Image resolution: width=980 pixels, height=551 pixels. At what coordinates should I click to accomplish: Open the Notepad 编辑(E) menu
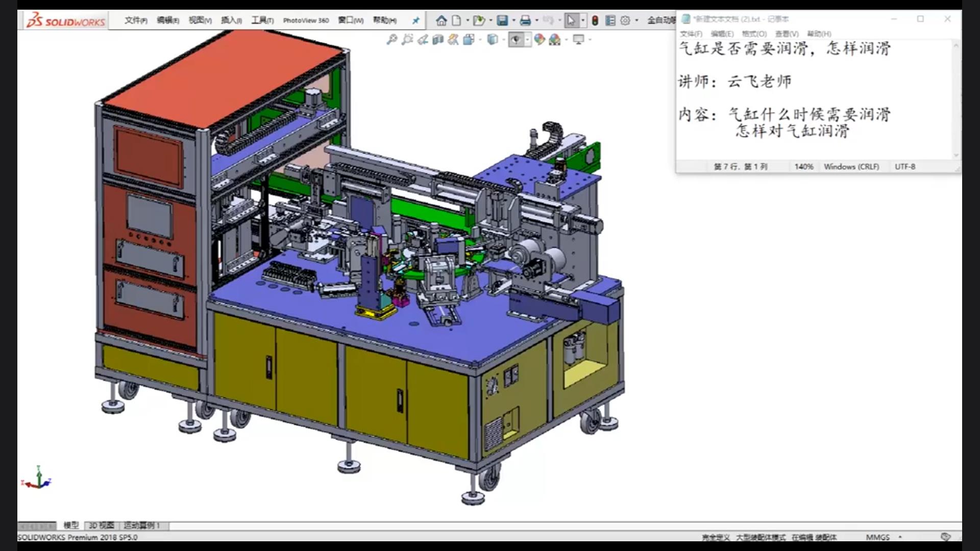point(722,34)
